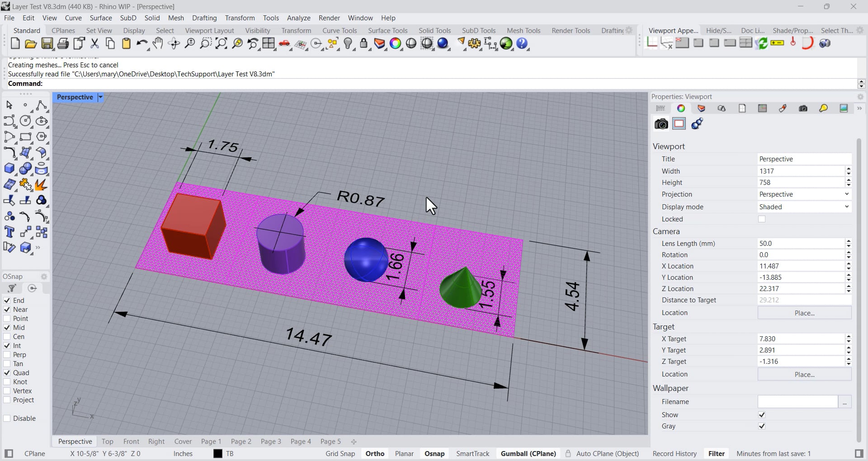
Task: Select the Pan tool in the toolbar
Action: tap(158, 44)
